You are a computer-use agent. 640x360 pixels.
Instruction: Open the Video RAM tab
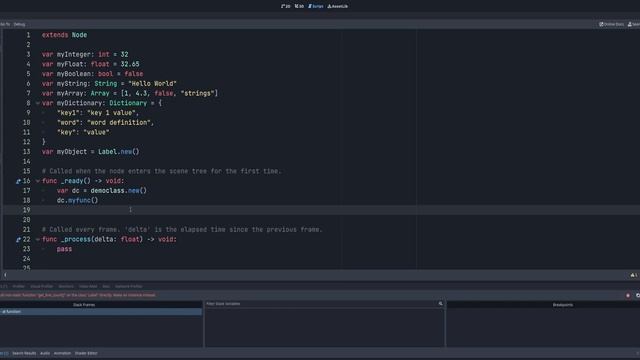(88, 287)
